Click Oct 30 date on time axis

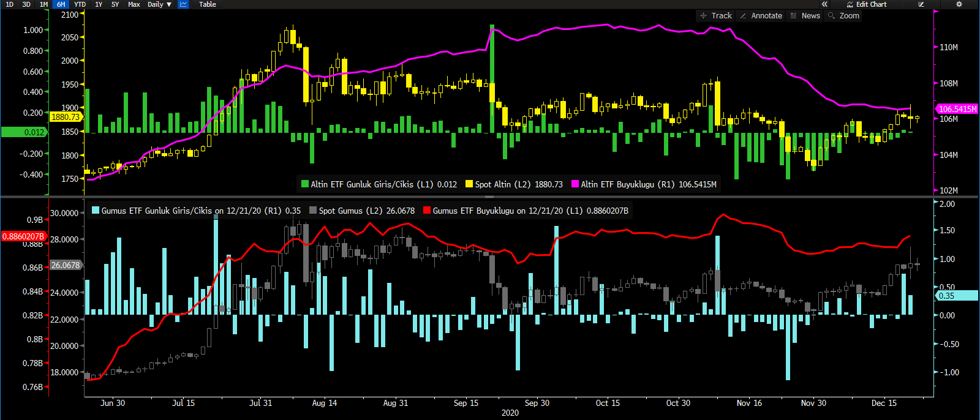[x=678, y=403]
